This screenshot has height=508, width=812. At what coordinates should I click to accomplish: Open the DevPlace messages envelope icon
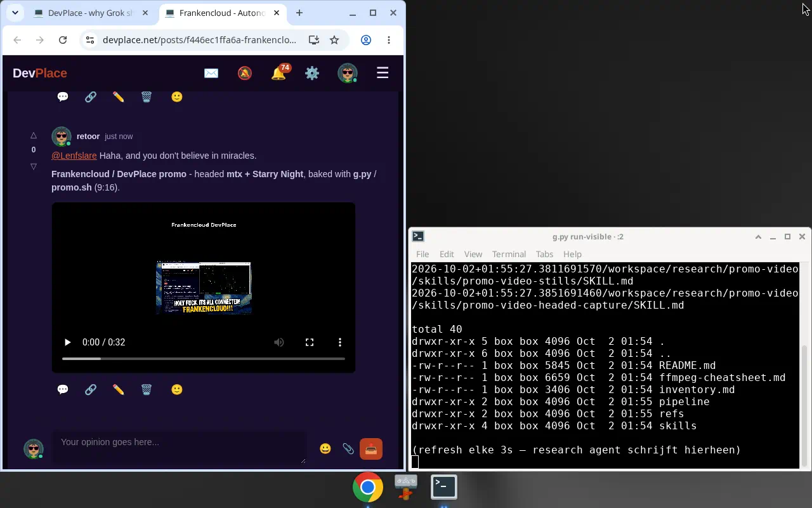(211, 73)
